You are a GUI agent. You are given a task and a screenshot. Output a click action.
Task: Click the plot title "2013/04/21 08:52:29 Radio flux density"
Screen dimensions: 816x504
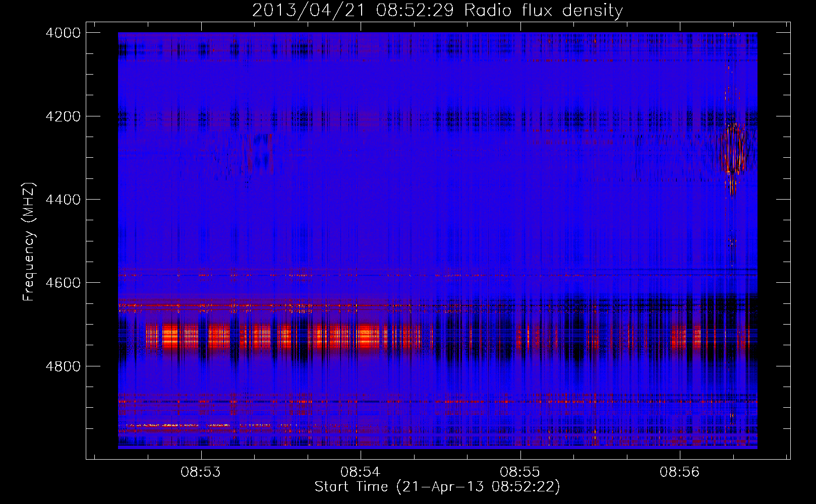point(437,11)
